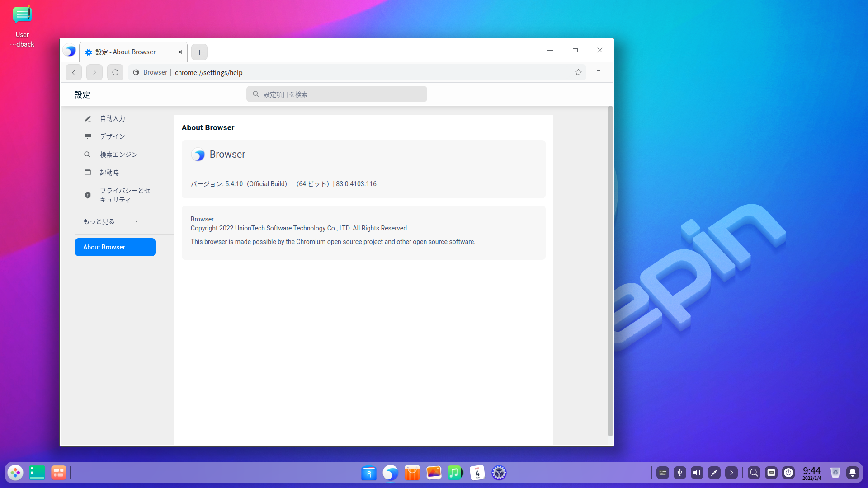Go back using the back arrow
Screen dimensions: 868x488
(x=74, y=72)
